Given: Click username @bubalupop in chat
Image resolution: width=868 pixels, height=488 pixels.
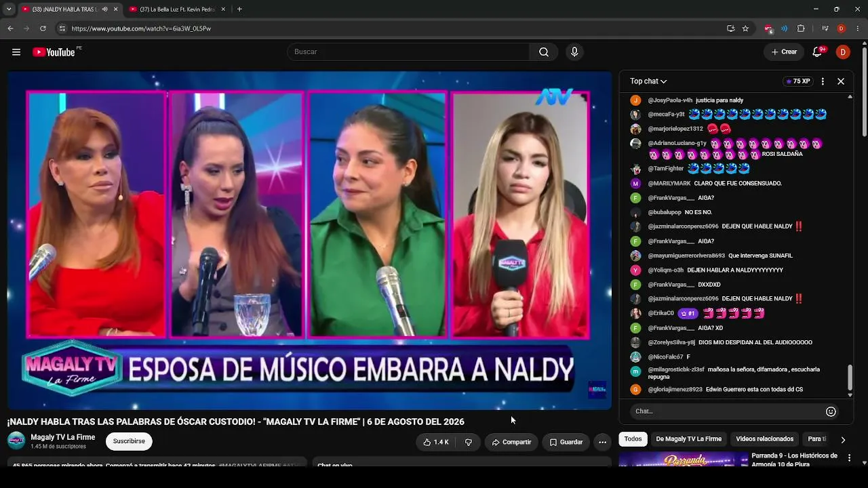Looking at the screenshot, I should pos(665,212).
